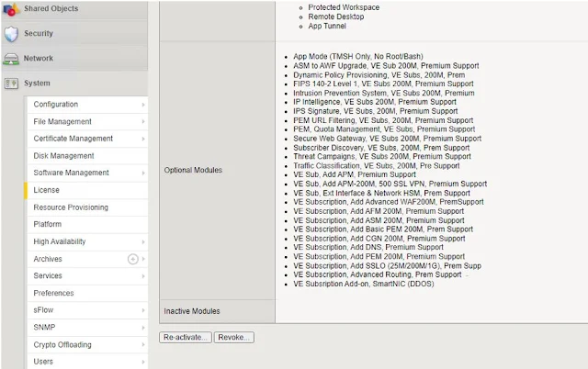The width and height of the screenshot is (588, 369).
Task: Select License in the System menu
Action: (x=46, y=190)
